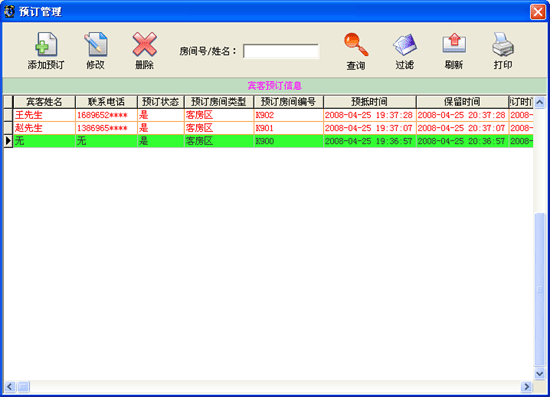Click 是 status cell in 赵先生 row
The height and width of the screenshot is (397, 550).
point(161,128)
